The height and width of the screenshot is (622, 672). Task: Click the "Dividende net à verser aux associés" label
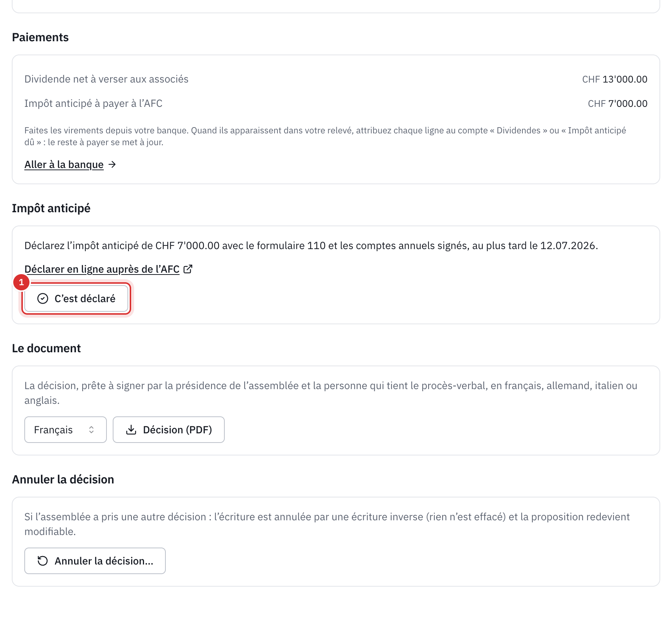click(x=106, y=79)
